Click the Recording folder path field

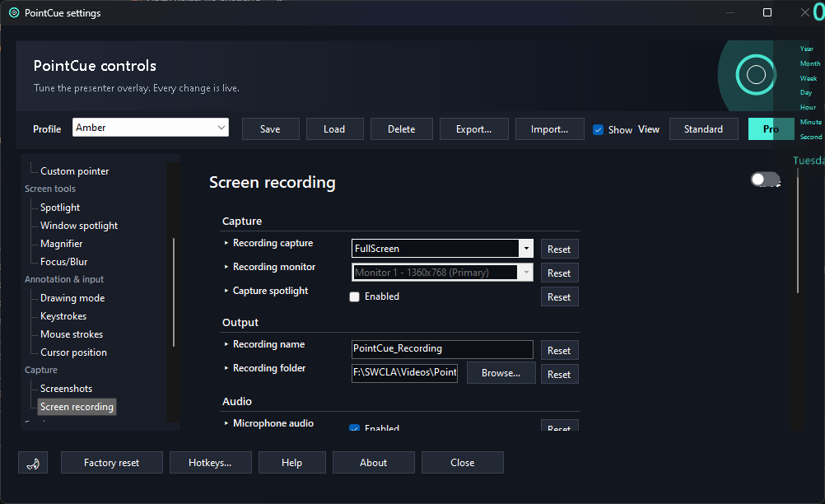(x=404, y=372)
